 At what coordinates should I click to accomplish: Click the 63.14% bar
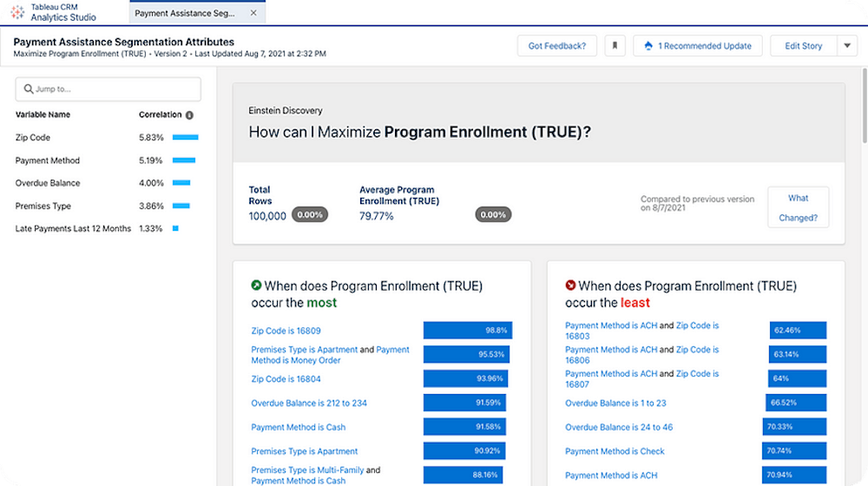[798, 354]
